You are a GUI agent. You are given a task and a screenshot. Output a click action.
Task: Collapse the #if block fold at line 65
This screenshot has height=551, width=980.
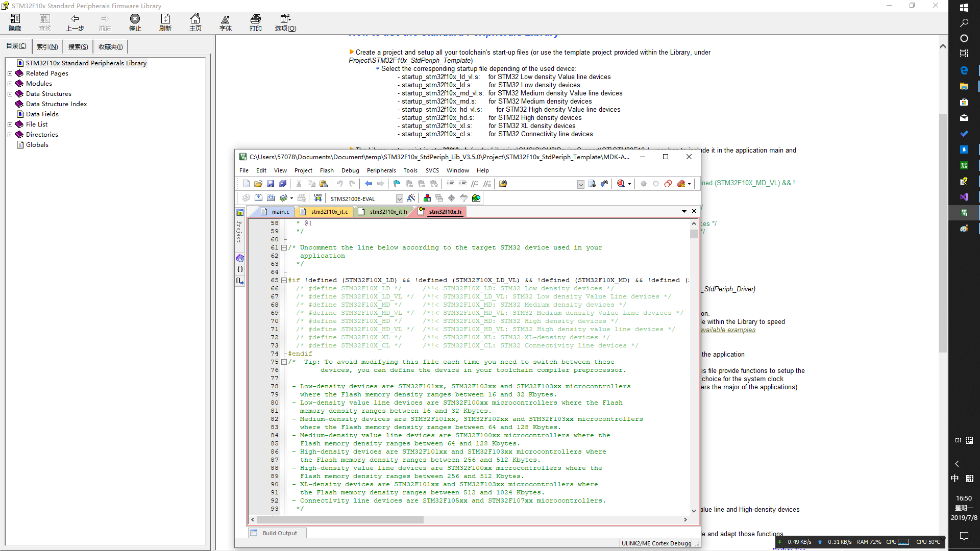(x=284, y=280)
